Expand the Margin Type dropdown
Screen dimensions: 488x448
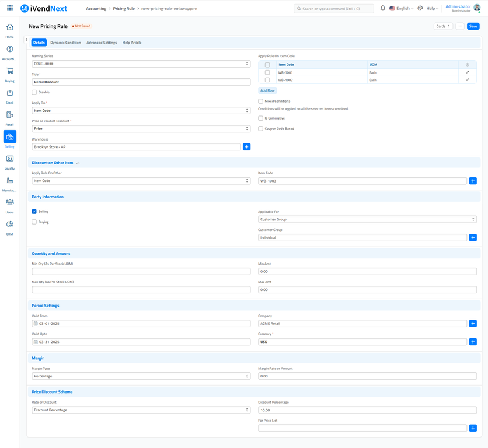pyautogui.click(x=141, y=376)
